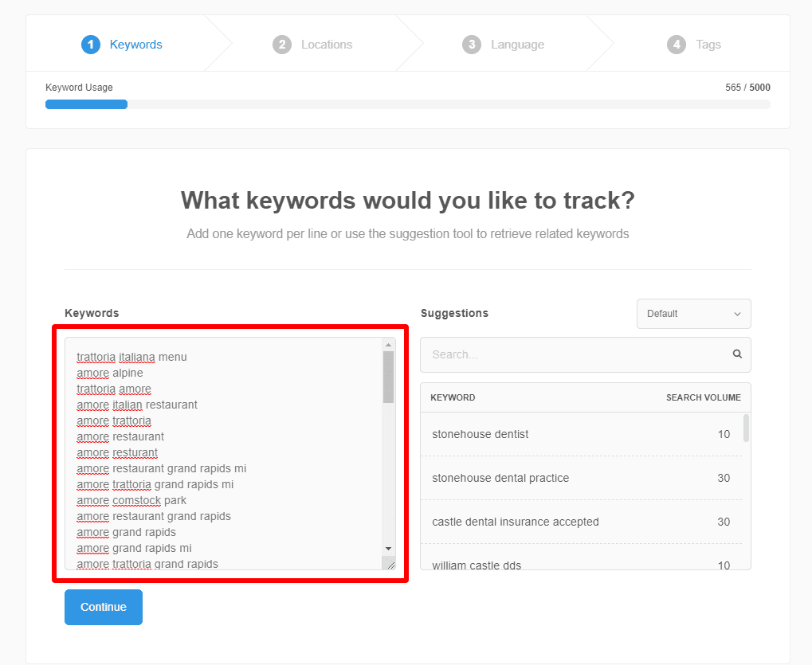The height and width of the screenshot is (665, 812).
Task: Click the search magnifier icon in Suggestions
Action: [x=736, y=354]
